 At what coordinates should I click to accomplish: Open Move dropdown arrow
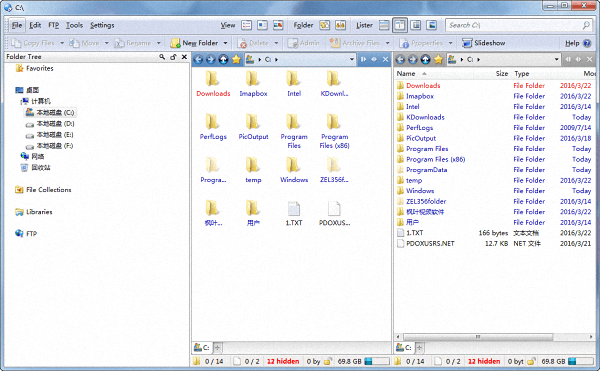point(107,43)
